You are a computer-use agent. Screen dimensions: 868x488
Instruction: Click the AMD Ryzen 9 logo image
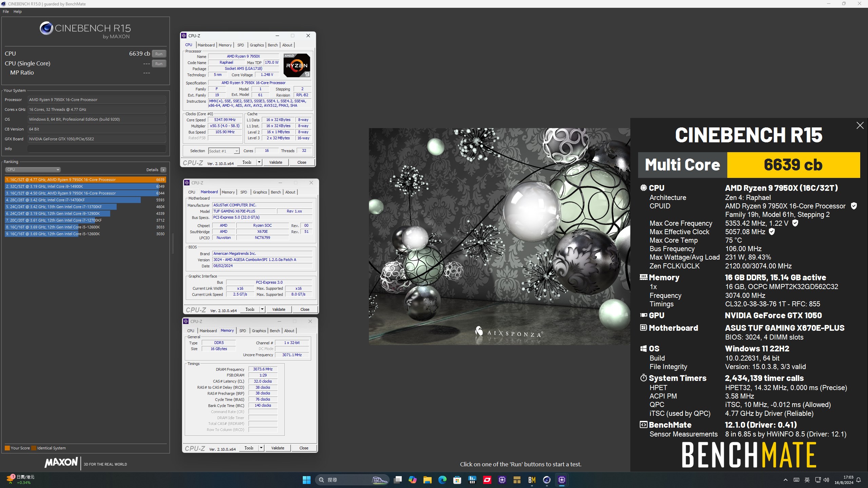[x=297, y=65]
